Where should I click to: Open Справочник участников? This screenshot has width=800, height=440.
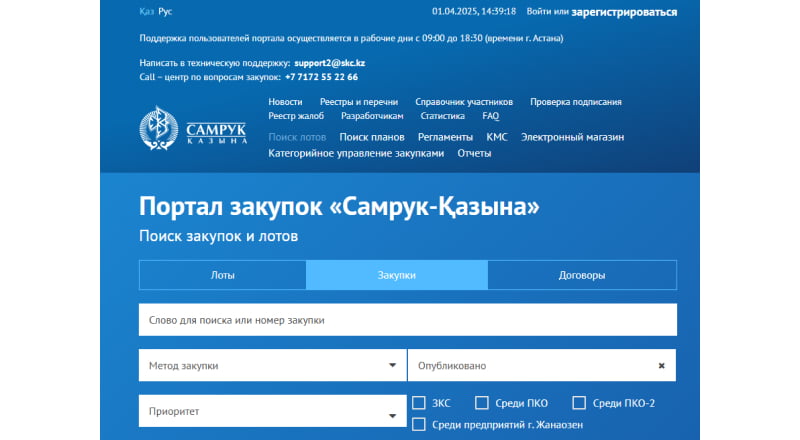pos(464,102)
